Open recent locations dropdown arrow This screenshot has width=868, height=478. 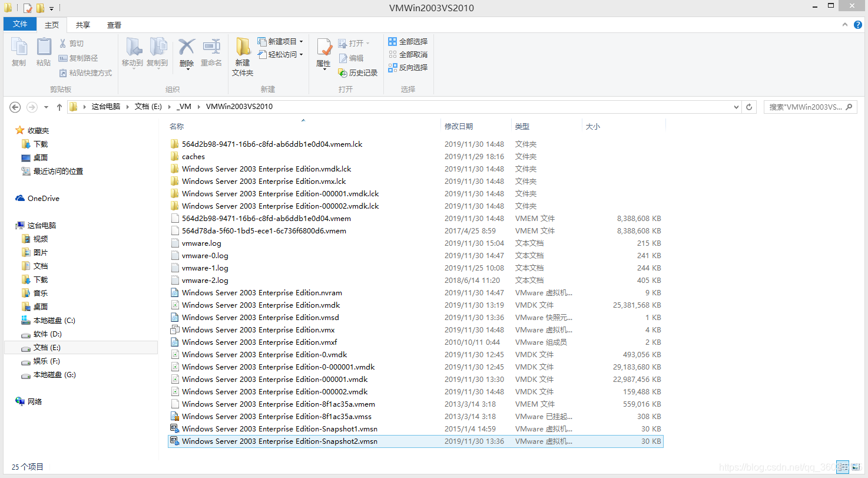click(x=47, y=107)
